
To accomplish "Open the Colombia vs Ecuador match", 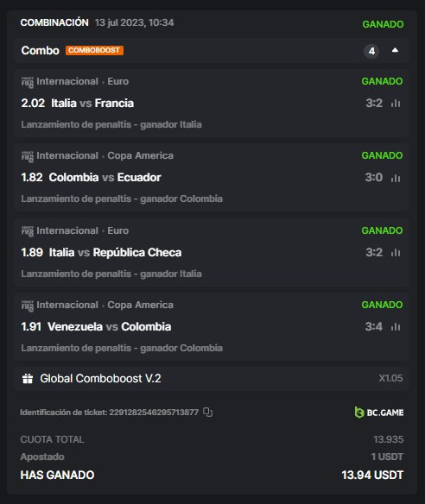I will click(105, 178).
